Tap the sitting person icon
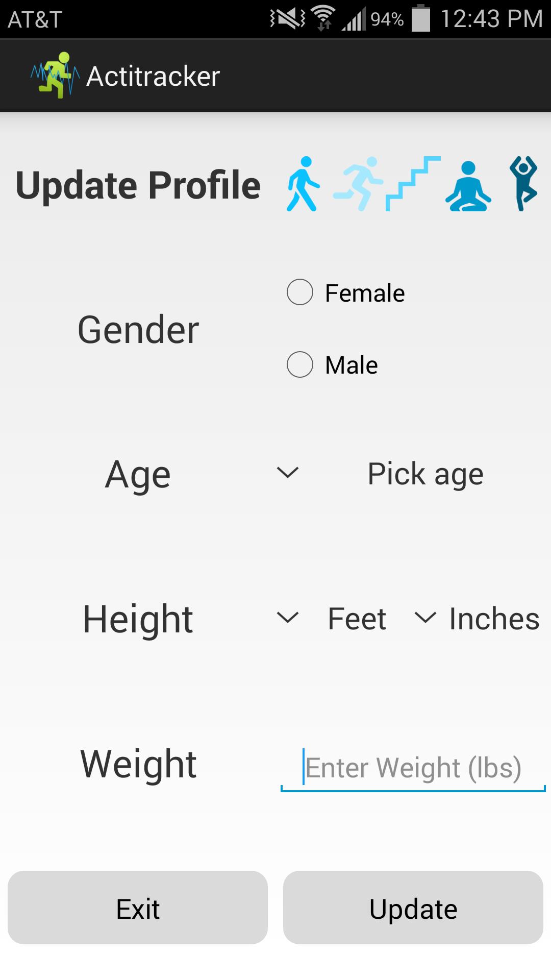 click(468, 186)
